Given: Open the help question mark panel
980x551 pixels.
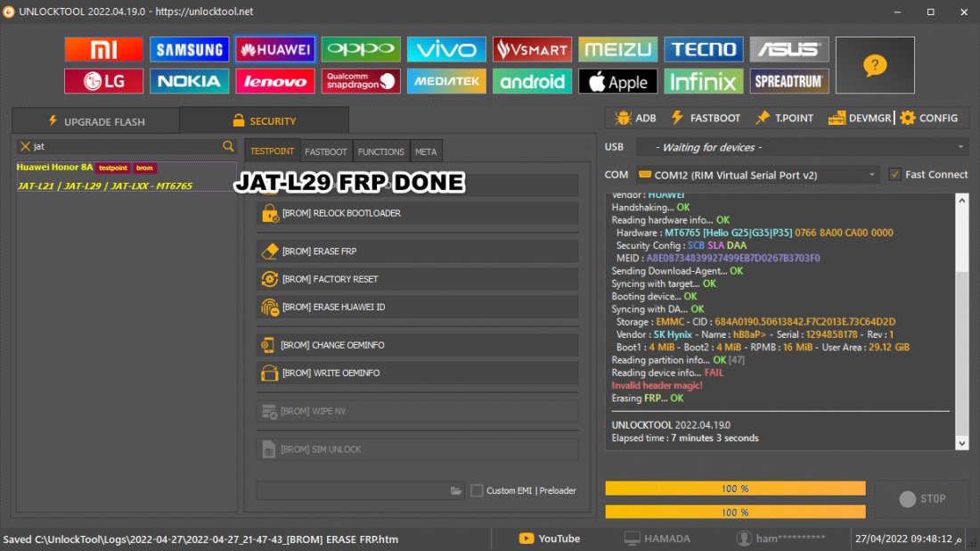Looking at the screenshot, I should [875, 65].
